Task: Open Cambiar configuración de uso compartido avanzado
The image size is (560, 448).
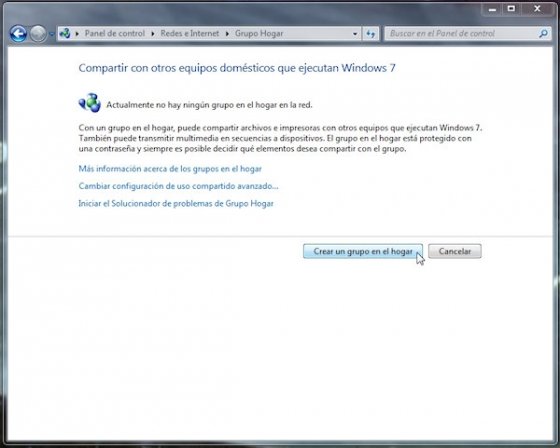Action: point(178,186)
